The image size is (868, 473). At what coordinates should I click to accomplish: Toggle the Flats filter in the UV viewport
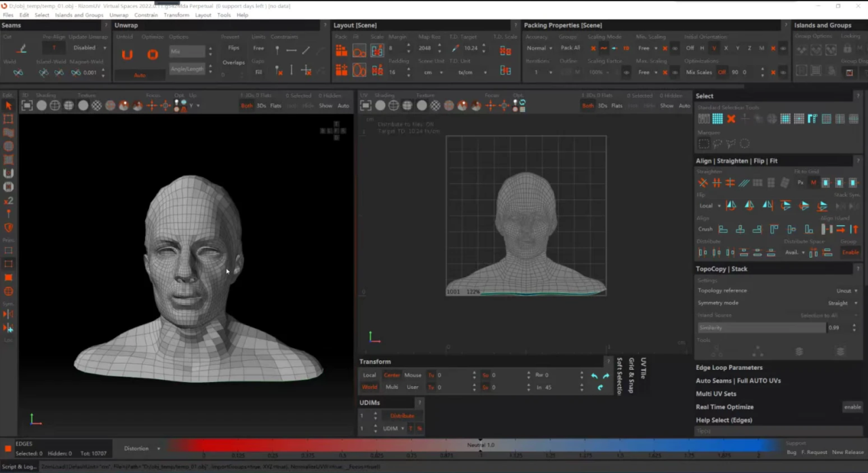point(617,106)
